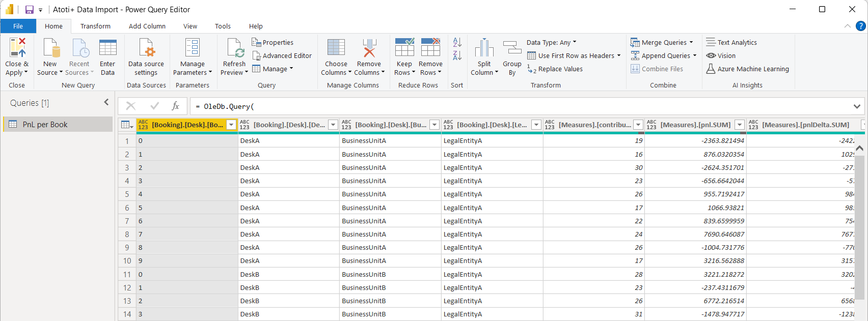Click the Close & Apply icon

17,48
